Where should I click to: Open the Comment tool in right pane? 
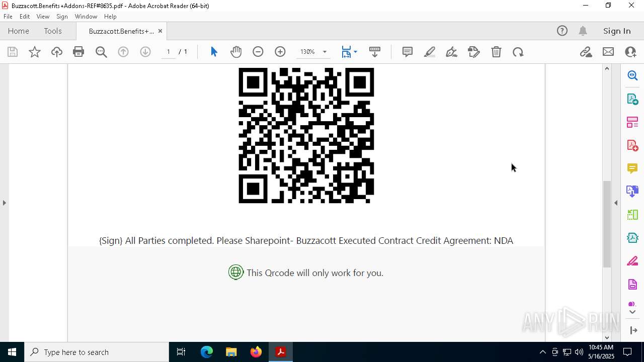pyautogui.click(x=632, y=168)
